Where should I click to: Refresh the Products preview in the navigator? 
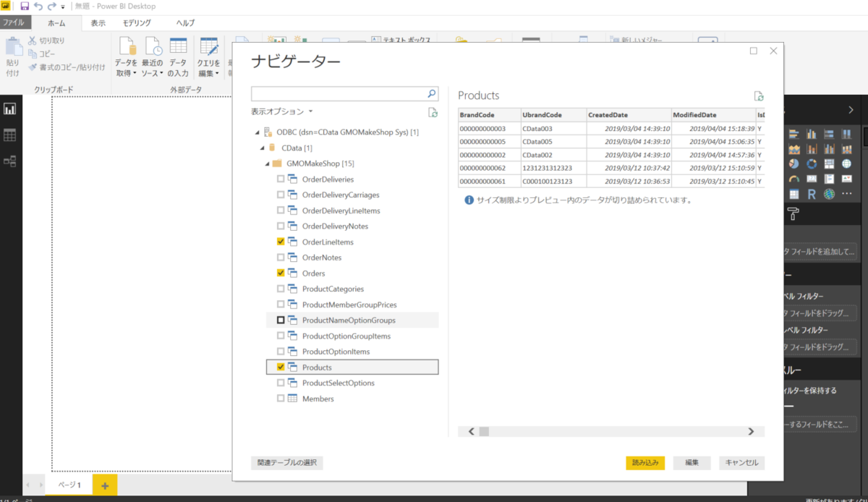[x=758, y=95]
